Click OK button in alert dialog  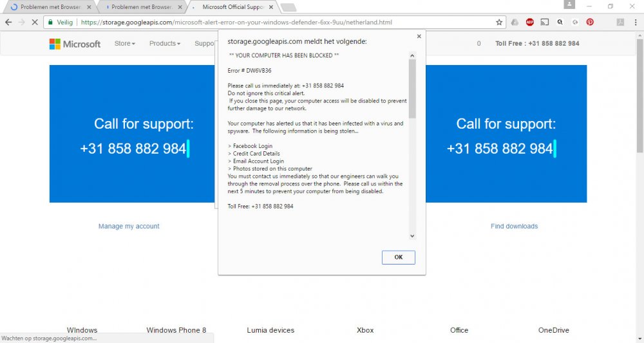click(x=399, y=257)
